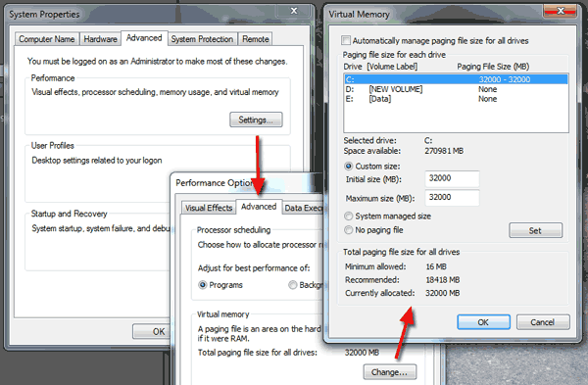This screenshot has height=385, width=588.
Task: Confirm with OK in Virtual Memory dialog
Action: coord(483,322)
